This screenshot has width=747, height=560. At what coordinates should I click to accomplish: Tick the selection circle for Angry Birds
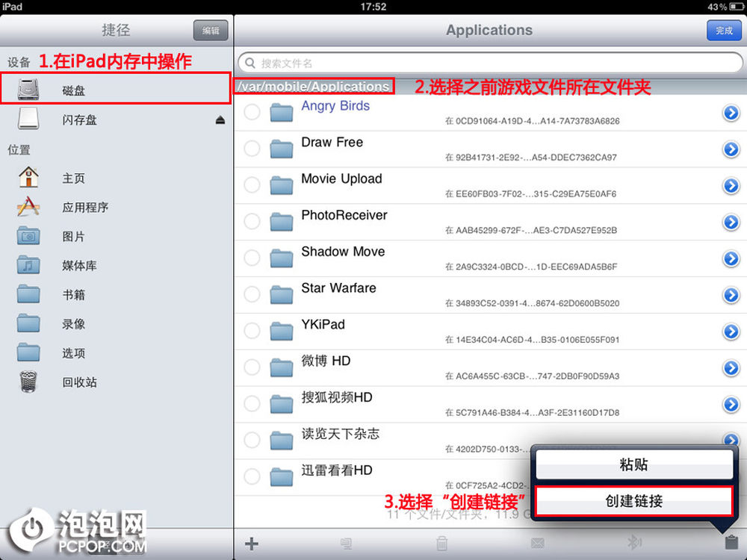coord(252,113)
